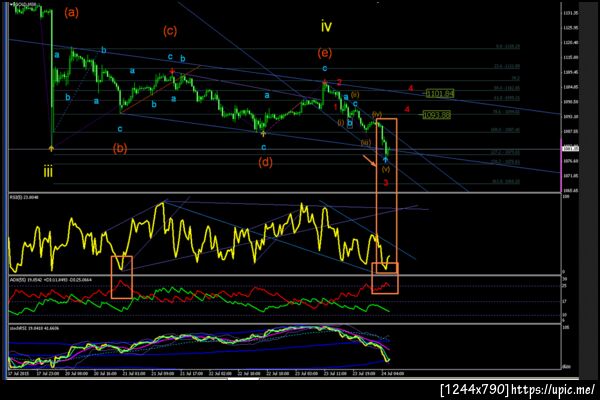Click the "24 Jul 04:00" time axis label
This screenshot has height=400, width=600.
coord(392,373)
